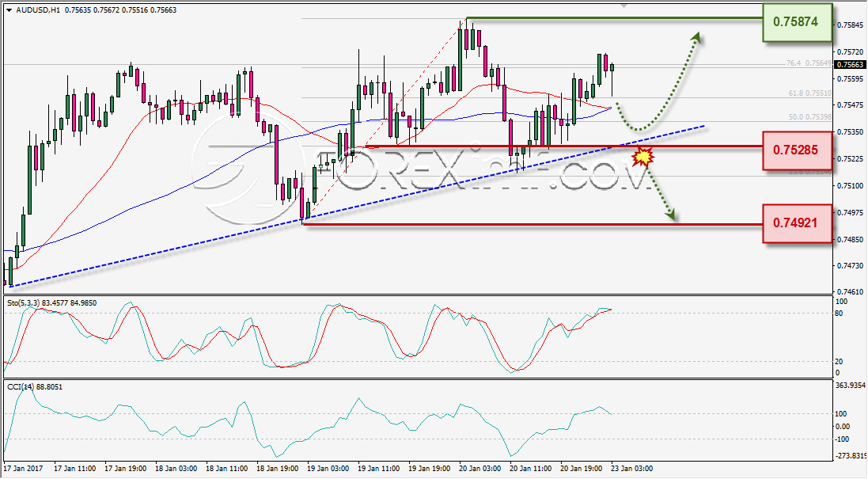This screenshot has width=868, height=479.
Task: Click the 19 Jan 19:00 time label
Action: tap(430, 469)
